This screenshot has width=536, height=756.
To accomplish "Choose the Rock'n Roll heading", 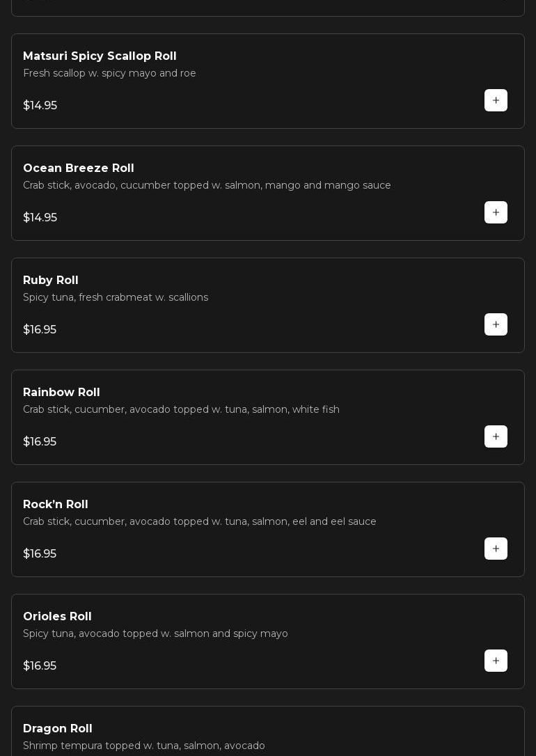I will tap(56, 504).
